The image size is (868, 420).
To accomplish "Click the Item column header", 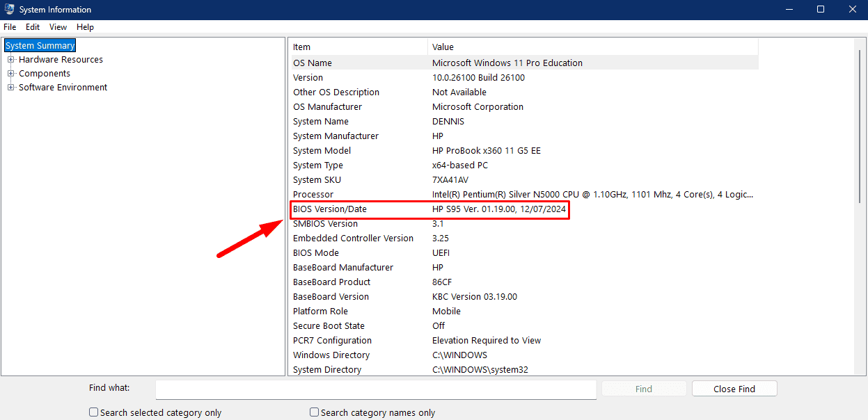I will tap(358, 47).
